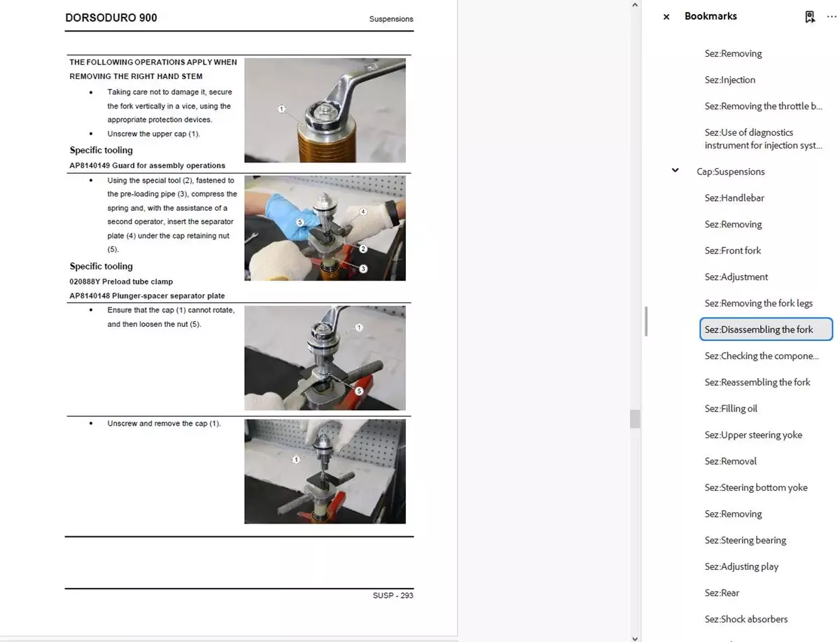Open the Sez:Injection bookmark
Viewport: 840px width, 642px height.
[x=729, y=80]
